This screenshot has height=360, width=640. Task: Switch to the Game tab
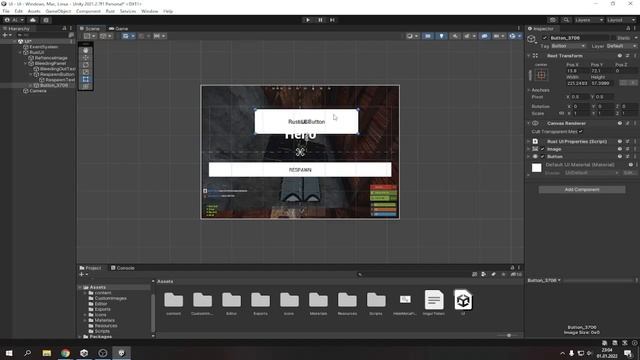point(119,29)
